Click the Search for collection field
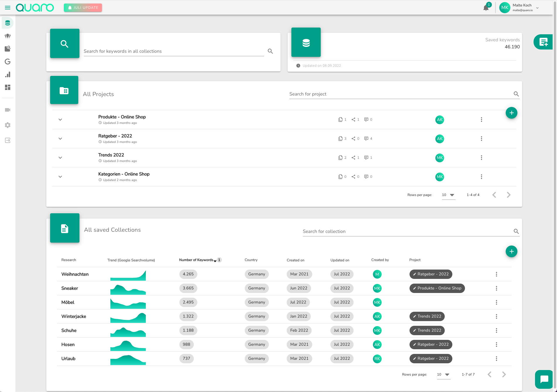Viewport: 557px width, 392px height. tap(407, 231)
